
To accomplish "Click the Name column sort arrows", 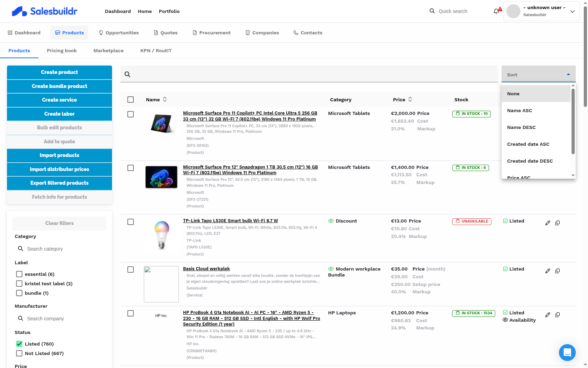I will (x=165, y=100).
